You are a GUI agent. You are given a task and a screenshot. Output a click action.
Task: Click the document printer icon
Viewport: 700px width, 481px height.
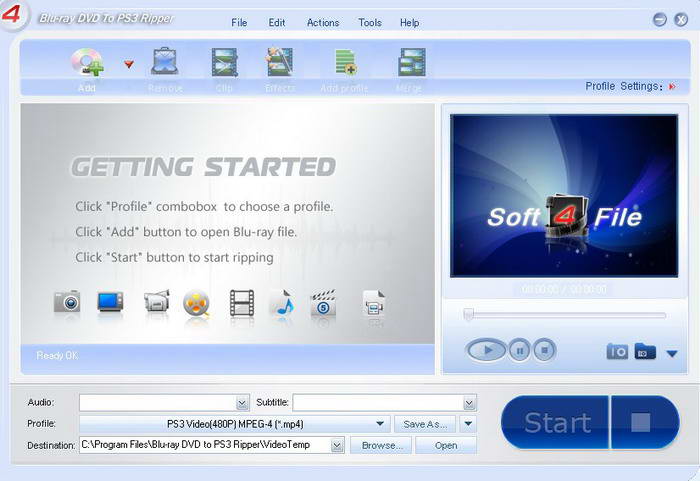(374, 303)
